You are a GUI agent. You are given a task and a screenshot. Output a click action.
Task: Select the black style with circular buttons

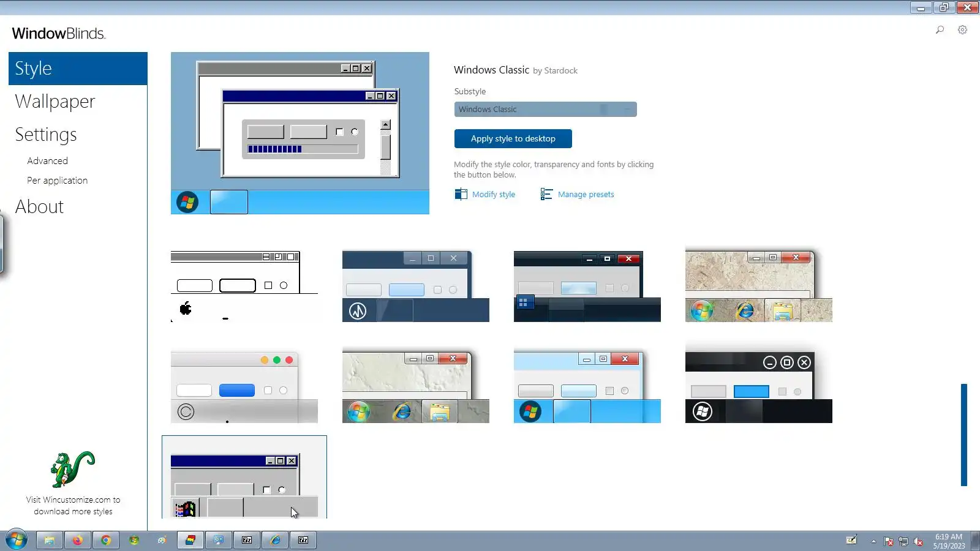(759, 387)
